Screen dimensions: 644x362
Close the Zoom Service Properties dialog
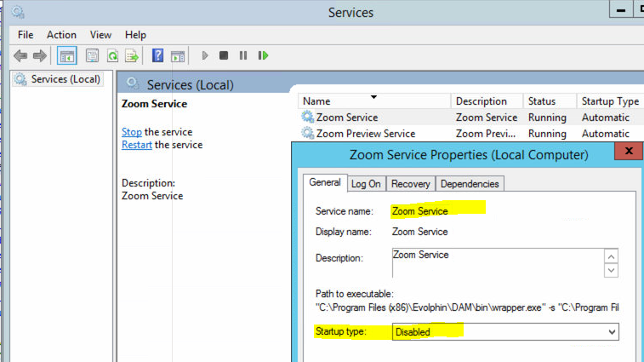(x=629, y=151)
